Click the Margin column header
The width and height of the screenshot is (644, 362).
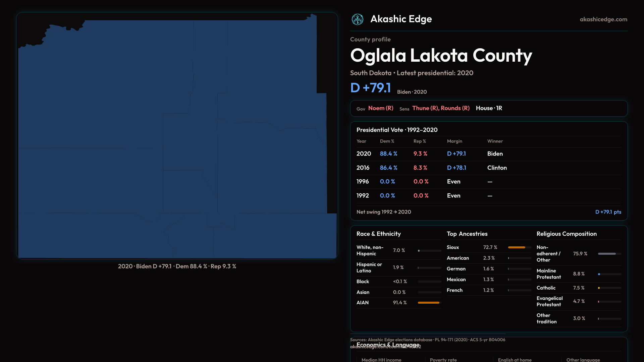454,141
